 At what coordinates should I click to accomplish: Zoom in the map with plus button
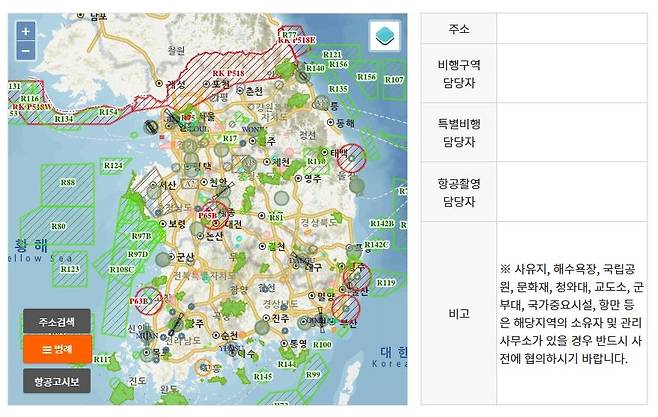click(26, 31)
